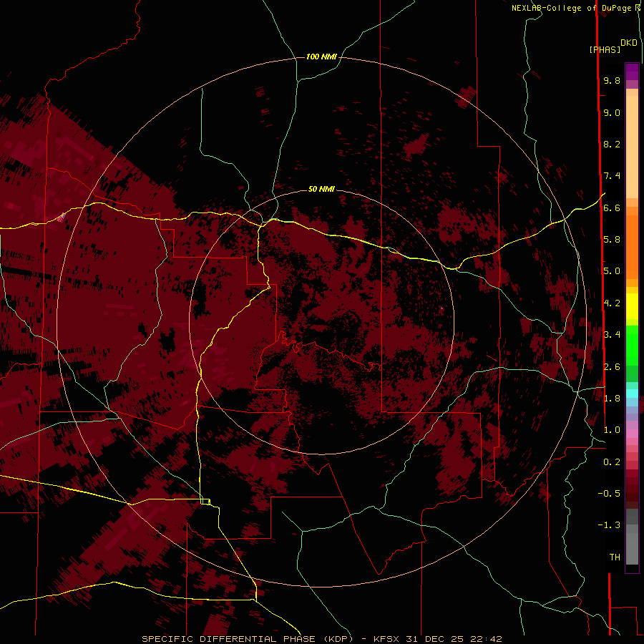The height and width of the screenshot is (644, 644).
Task: Click the 22:42 timestamp in the caption
Action: (486, 639)
